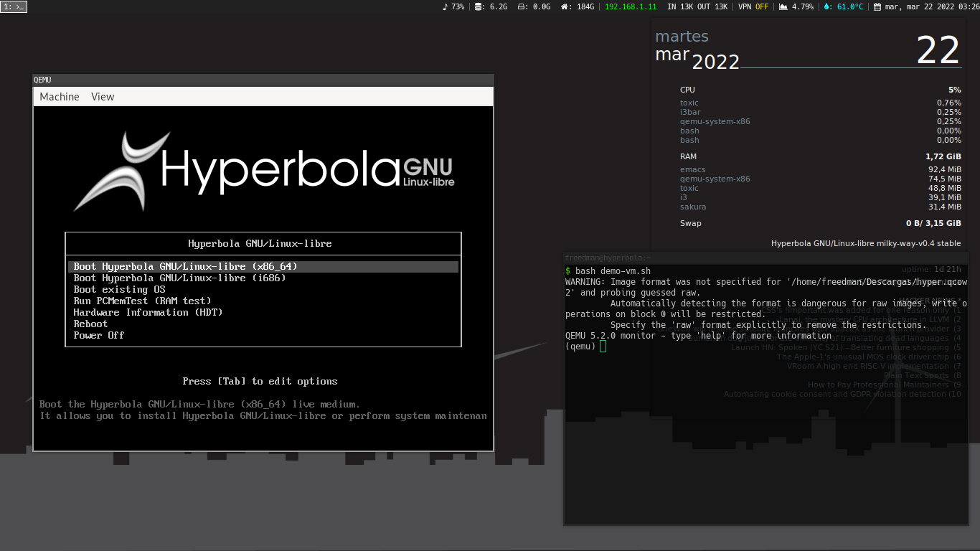980x551 pixels.
Task: Click the 61.0°C temperature reading
Action: [x=849, y=6]
